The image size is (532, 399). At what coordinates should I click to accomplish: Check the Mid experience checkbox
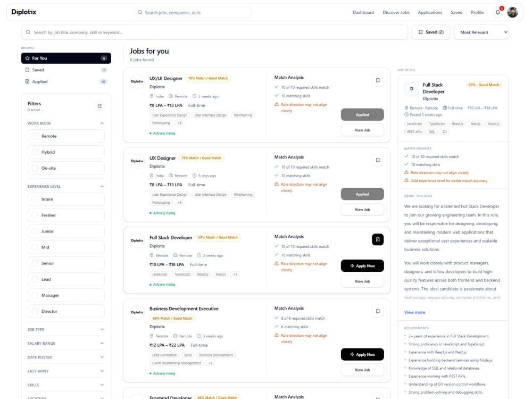tap(35, 247)
